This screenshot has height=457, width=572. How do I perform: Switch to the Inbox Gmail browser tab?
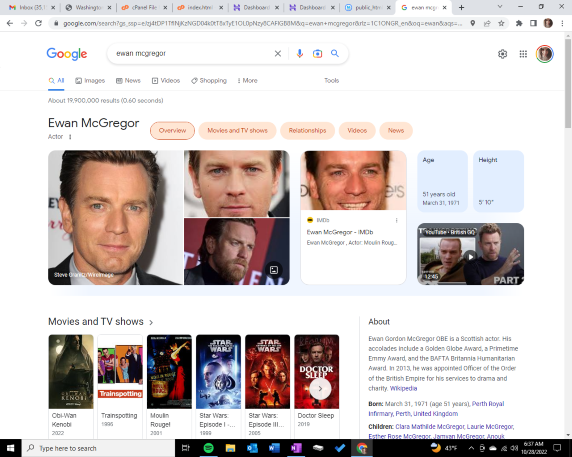pos(32,7)
